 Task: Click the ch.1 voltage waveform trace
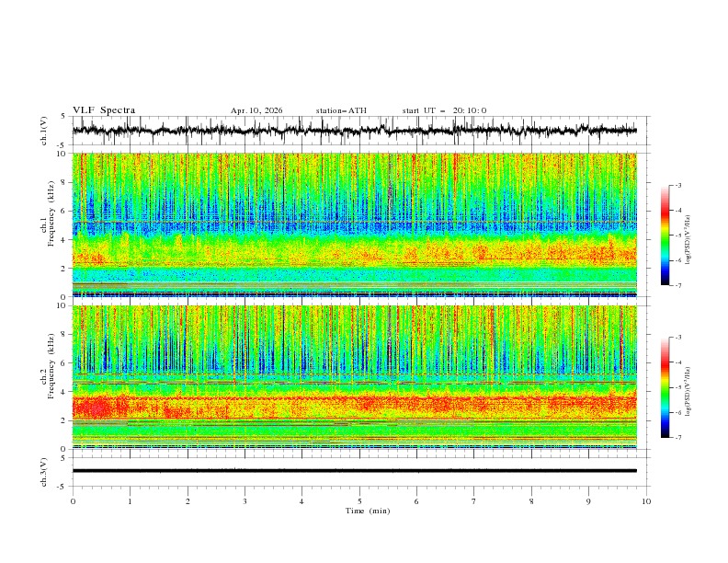(x=354, y=131)
